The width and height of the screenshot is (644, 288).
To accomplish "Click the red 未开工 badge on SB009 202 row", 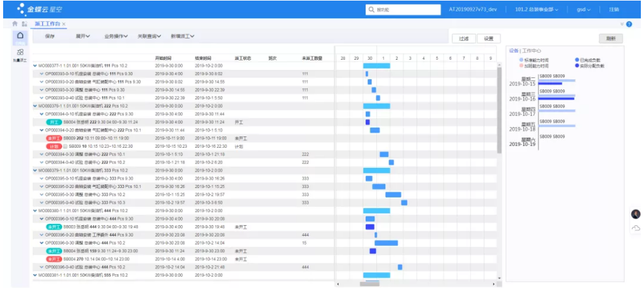I will tap(54, 138).
